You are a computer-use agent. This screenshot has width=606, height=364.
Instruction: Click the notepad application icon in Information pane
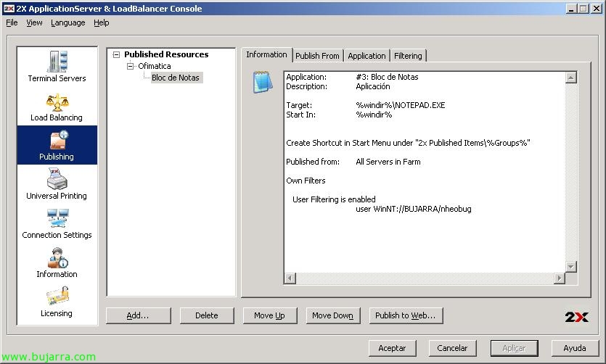263,82
